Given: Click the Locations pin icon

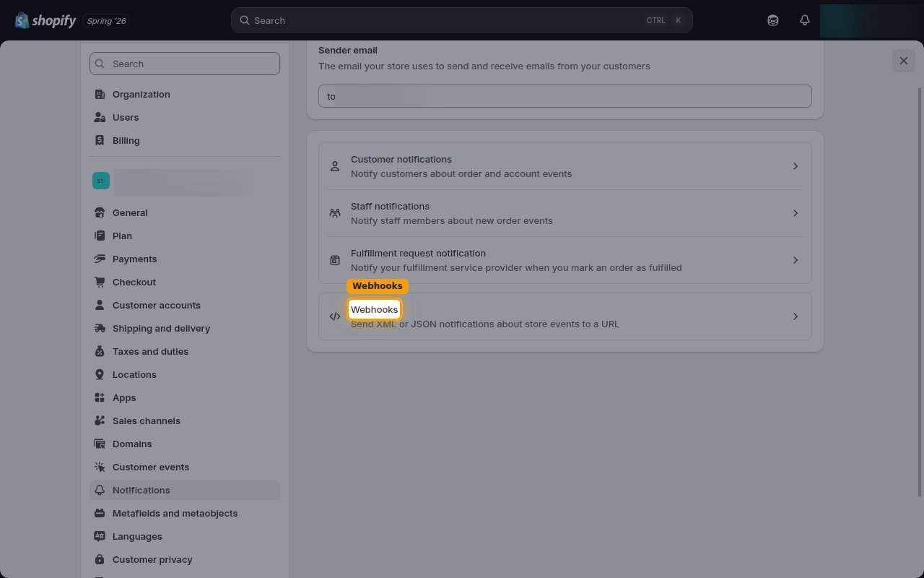Looking at the screenshot, I should 100,374.
